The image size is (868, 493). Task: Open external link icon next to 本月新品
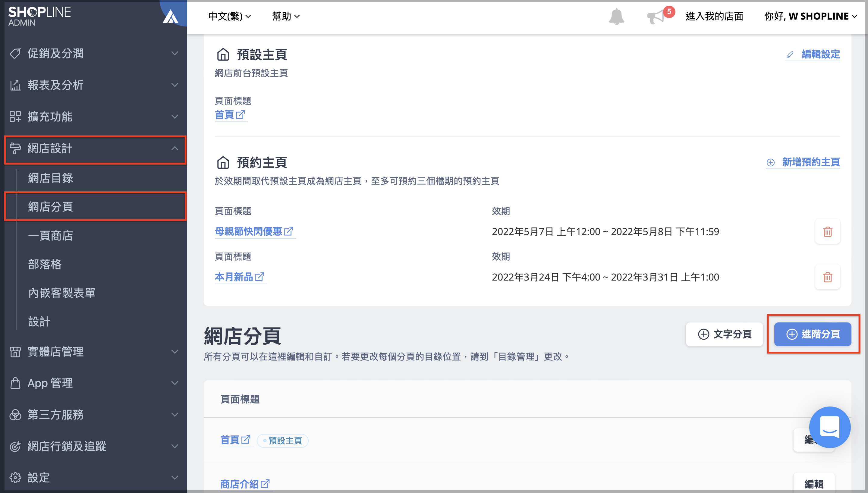[x=260, y=277]
